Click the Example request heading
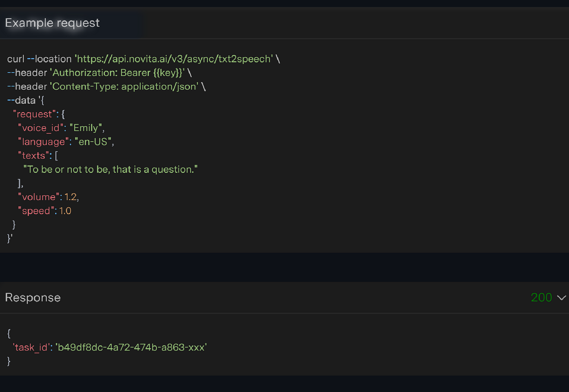Image resolution: width=569 pixels, height=392 pixels. (52, 23)
